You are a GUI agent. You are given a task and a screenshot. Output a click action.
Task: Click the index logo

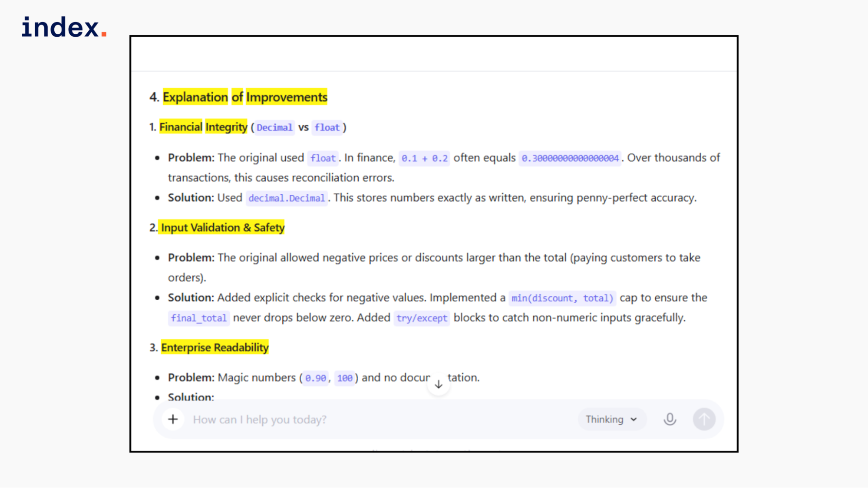(64, 27)
